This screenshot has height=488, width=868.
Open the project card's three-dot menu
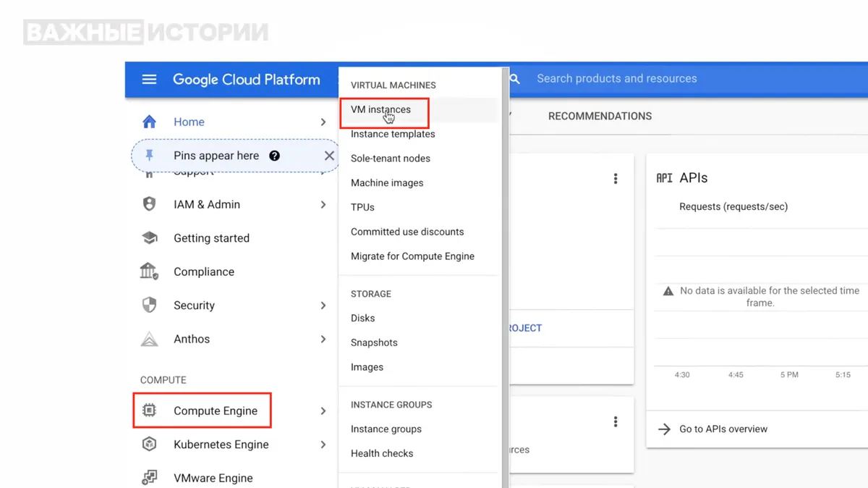coord(616,178)
